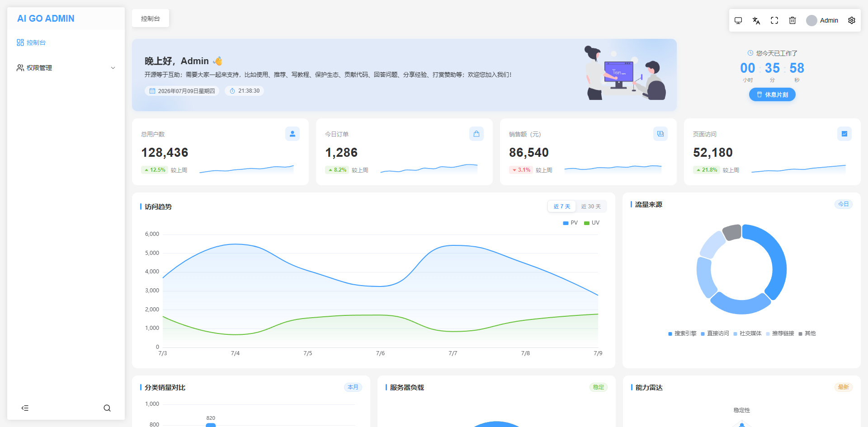Click the 本月 tag on 分类销量对比
This screenshot has height=427, width=868.
353,387
